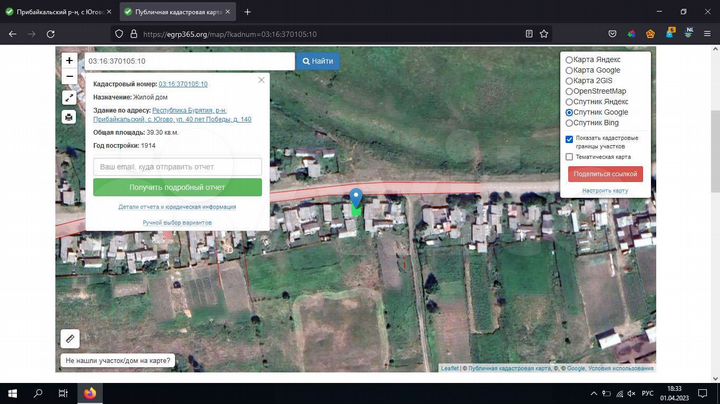This screenshot has width=720, height=404.
Task: Enable Тематическая карта checkbox
Action: 569,157
